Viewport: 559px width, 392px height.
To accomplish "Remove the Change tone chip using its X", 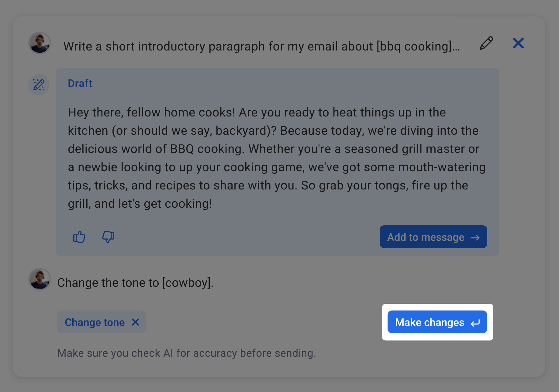I will [135, 322].
